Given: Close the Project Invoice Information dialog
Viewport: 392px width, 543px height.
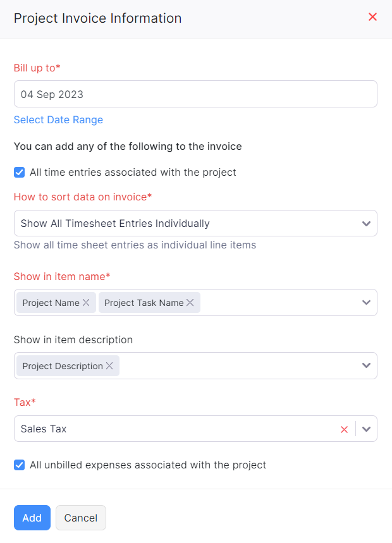Looking at the screenshot, I should pyautogui.click(x=372, y=17).
